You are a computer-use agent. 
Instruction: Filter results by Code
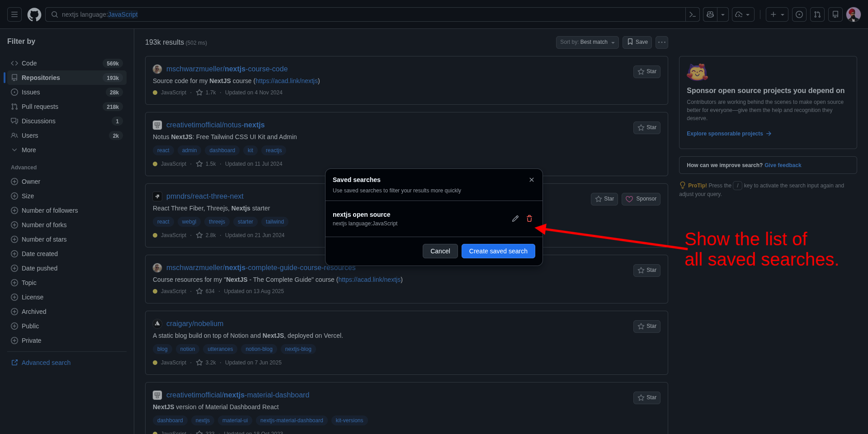tap(67, 63)
